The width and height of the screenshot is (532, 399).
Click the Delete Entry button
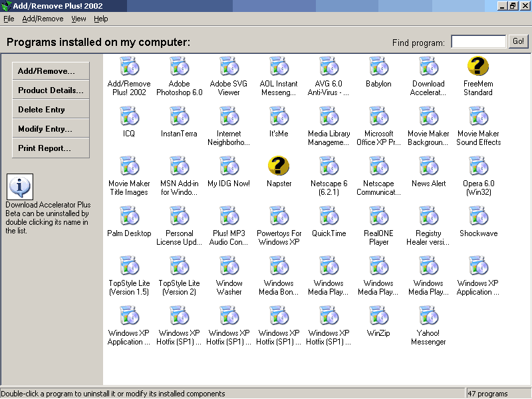pos(51,110)
